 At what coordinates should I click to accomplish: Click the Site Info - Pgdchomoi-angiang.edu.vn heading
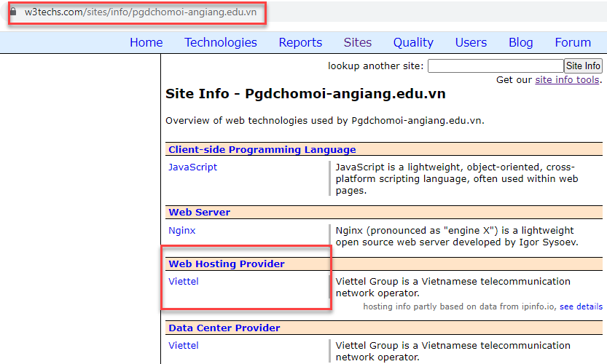point(305,94)
